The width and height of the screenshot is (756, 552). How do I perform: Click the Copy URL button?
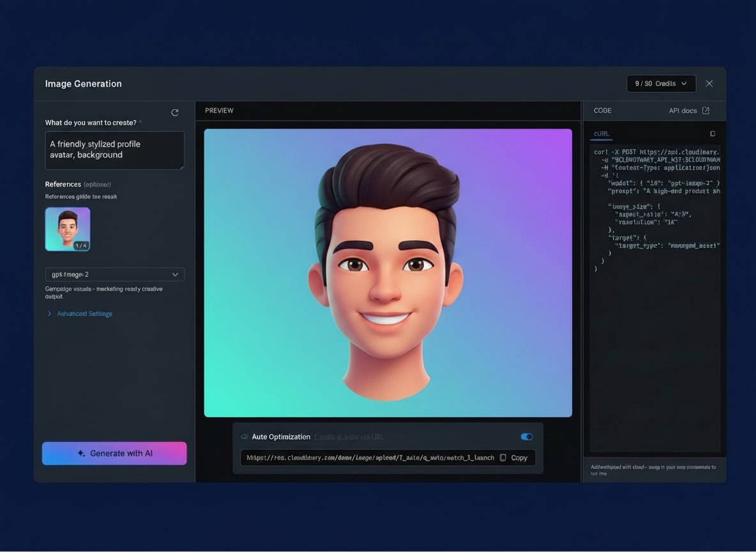[x=514, y=457]
